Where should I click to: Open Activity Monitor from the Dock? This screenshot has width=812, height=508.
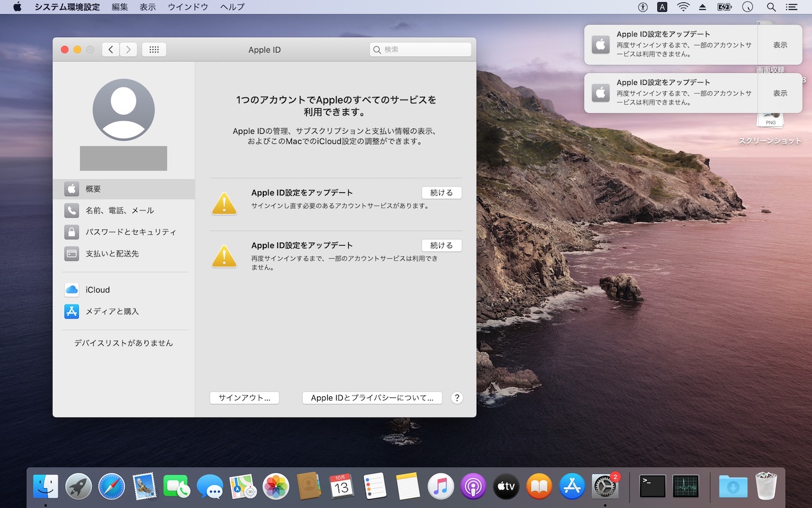click(x=685, y=486)
